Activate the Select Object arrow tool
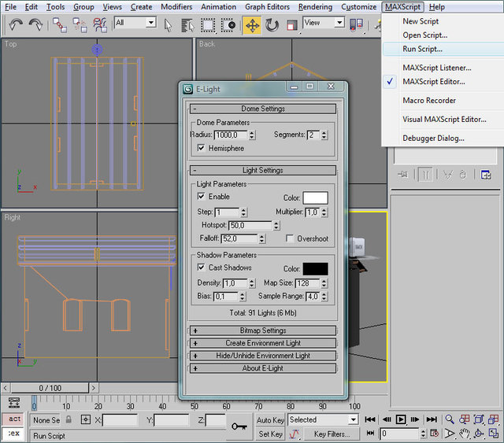The image size is (504, 443). tap(169, 25)
